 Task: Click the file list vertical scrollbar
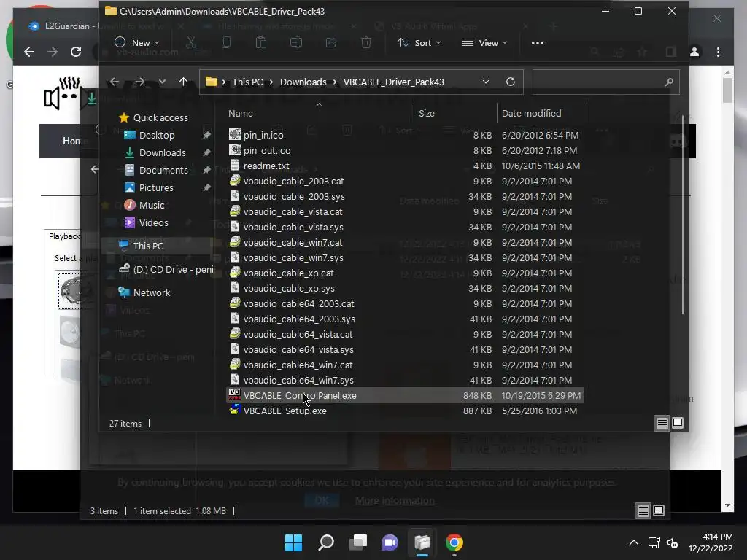(683, 214)
